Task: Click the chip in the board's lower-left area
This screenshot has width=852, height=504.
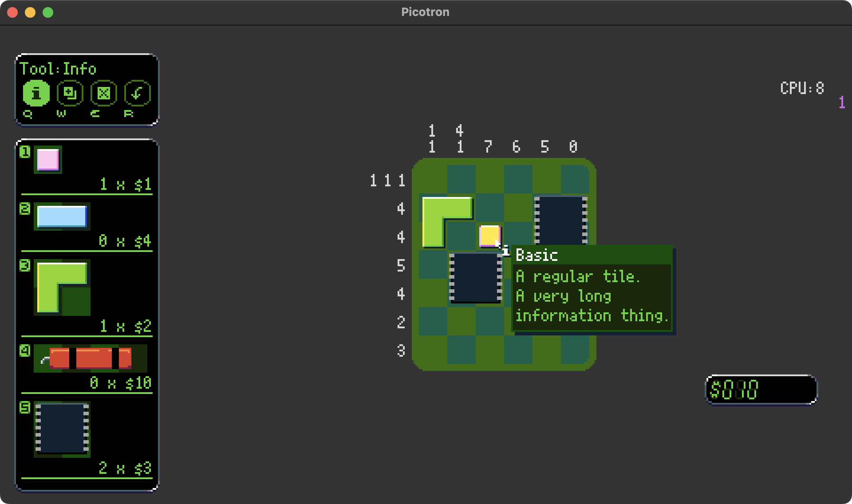Action: pyautogui.click(x=476, y=278)
